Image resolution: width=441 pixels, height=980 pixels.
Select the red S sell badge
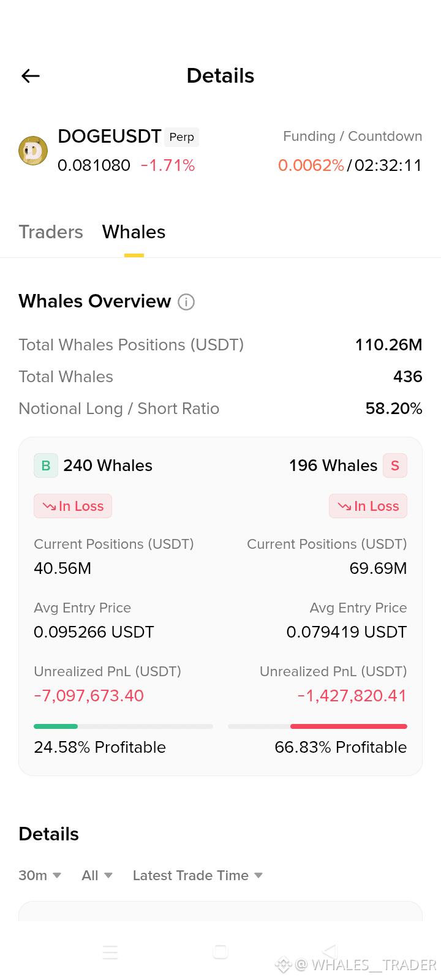[395, 466]
